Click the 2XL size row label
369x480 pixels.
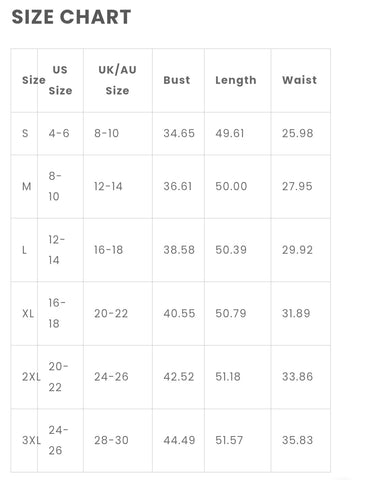[31, 377]
